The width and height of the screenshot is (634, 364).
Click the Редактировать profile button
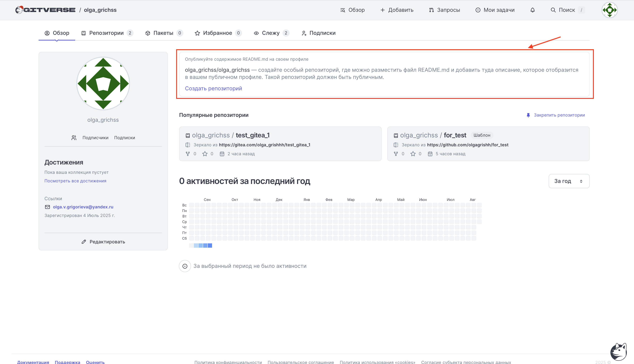(x=103, y=242)
